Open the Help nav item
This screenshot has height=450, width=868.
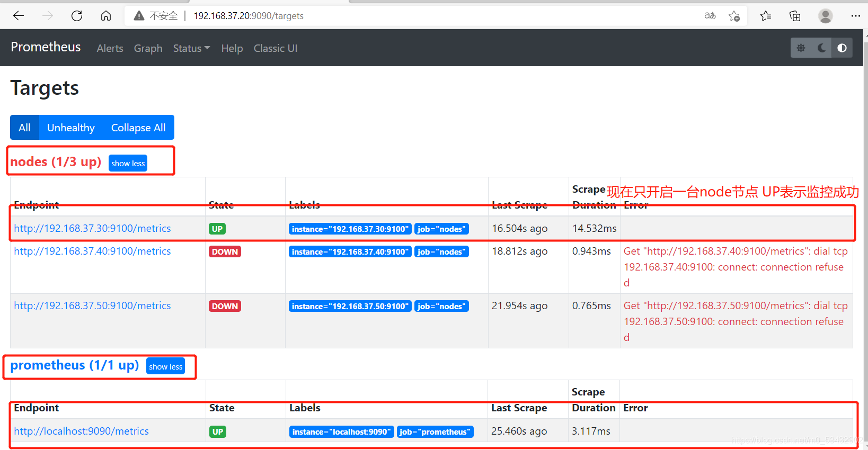232,48
